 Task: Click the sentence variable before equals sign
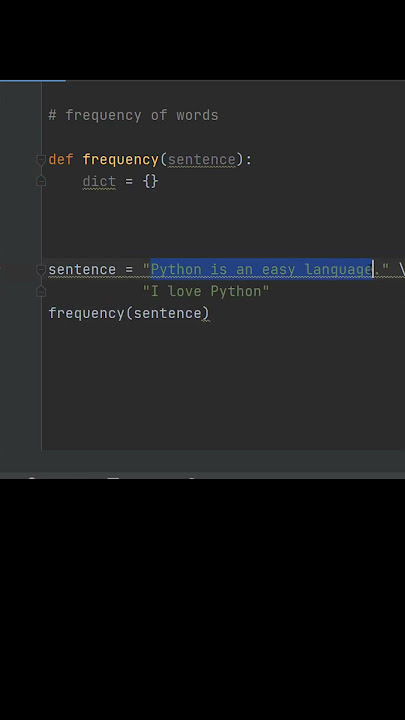pos(82,270)
